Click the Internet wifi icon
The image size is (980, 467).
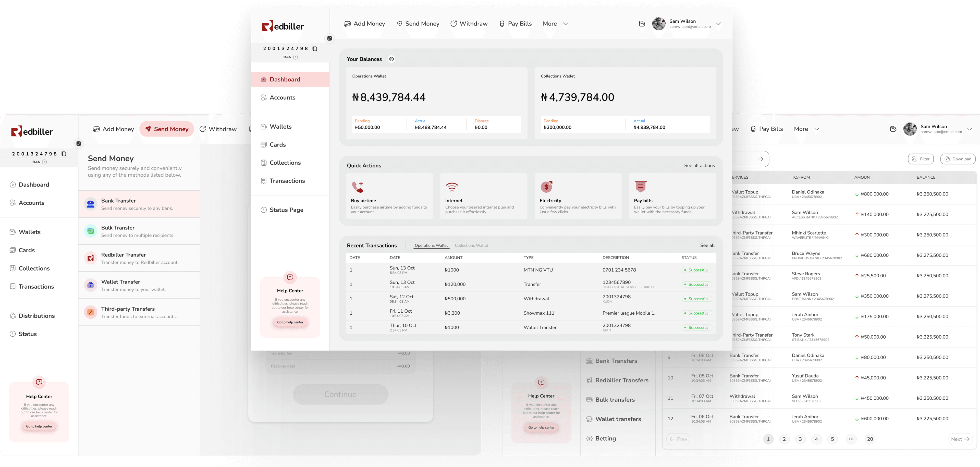[x=451, y=187]
